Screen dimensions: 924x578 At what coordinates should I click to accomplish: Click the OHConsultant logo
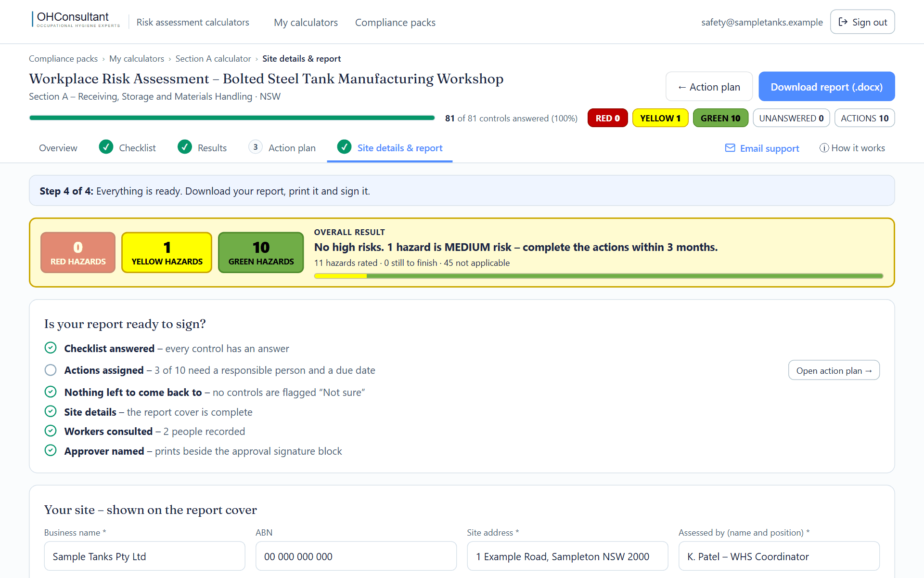76,20
